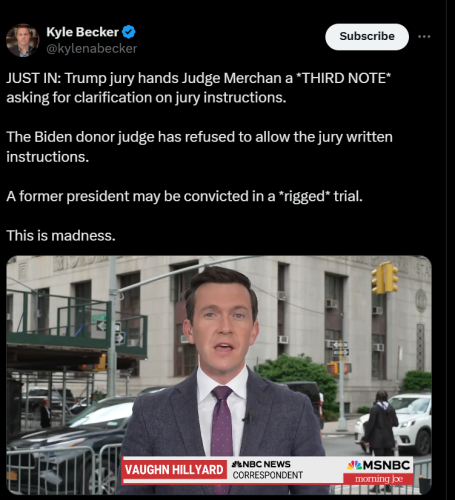The image size is (455, 500).
Task: Click the VAUGHN HILLYARD red name chyron
Action: [174, 469]
